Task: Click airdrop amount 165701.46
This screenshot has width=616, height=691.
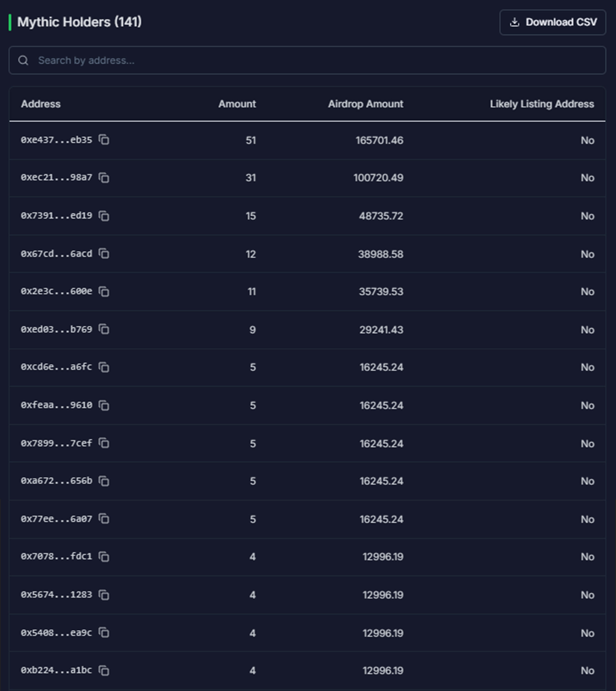Action: [379, 140]
